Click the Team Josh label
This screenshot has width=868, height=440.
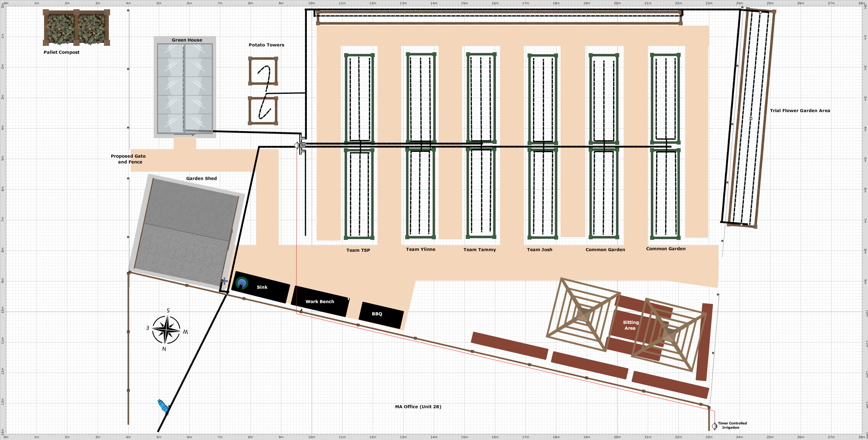[539, 250]
